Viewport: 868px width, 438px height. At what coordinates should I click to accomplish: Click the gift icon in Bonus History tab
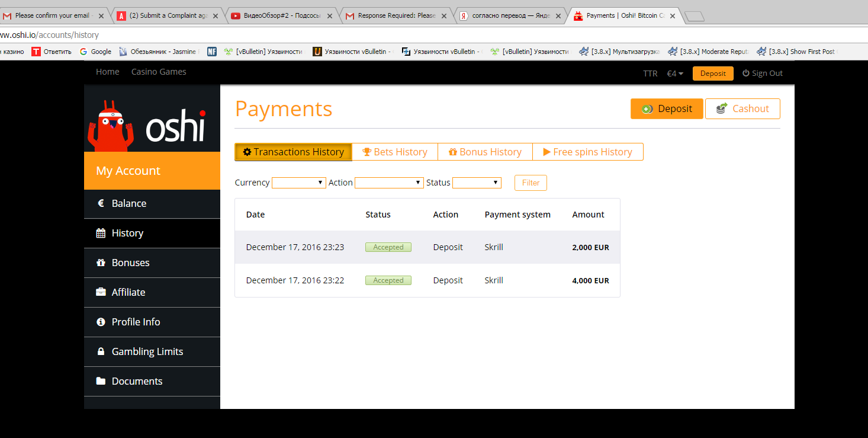tap(453, 152)
